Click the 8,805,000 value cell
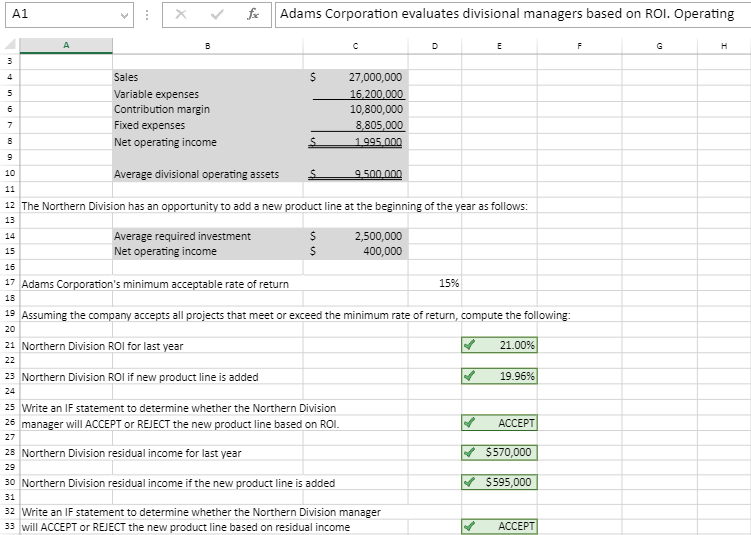 pos(355,125)
